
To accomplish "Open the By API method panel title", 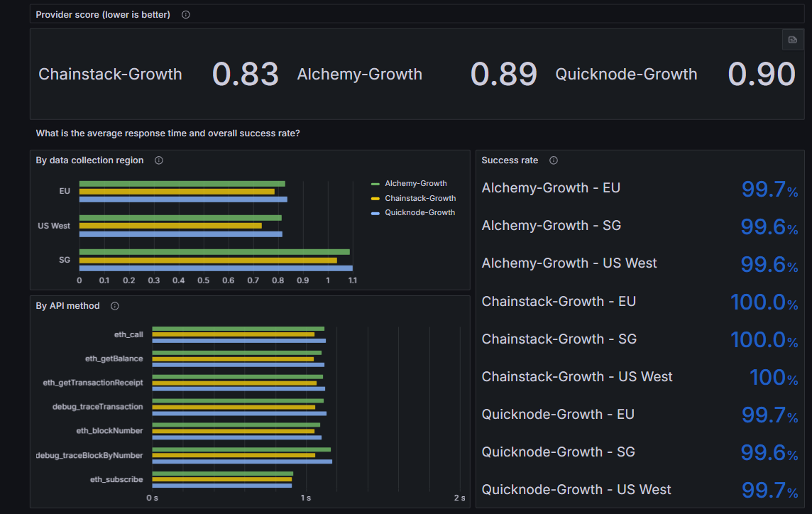I will (x=68, y=306).
